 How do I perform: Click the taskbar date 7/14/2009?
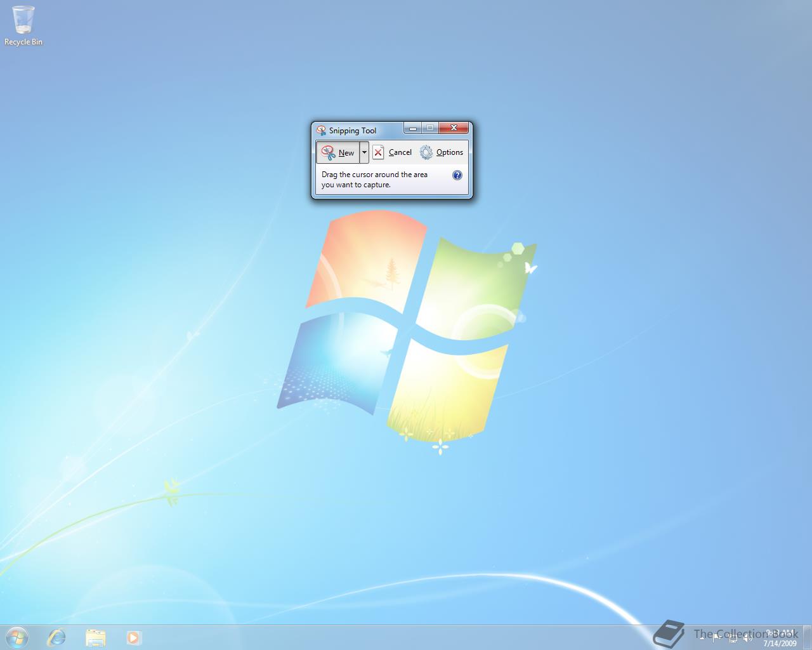click(x=780, y=643)
